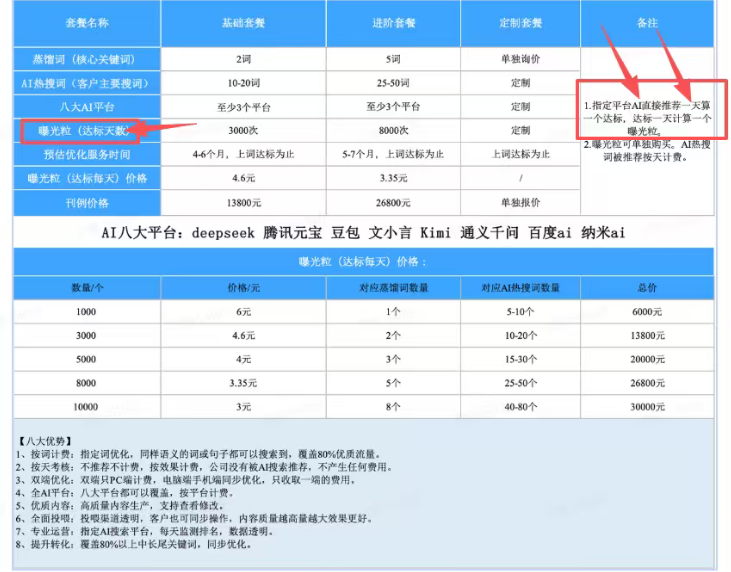This screenshot has width=731, height=572.
Task: Click the 26800元 price in the 刊例价格 row
Action: 393,203
